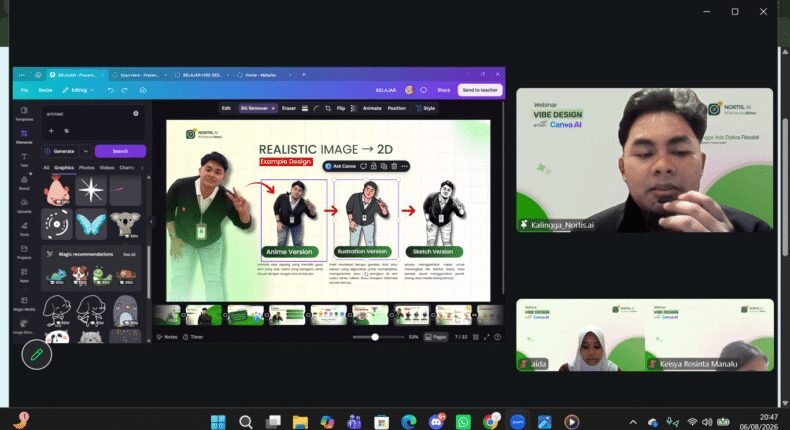Image resolution: width=790 pixels, height=430 pixels.
Task: Open the search filter sliders icon
Action: tap(66, 131)
